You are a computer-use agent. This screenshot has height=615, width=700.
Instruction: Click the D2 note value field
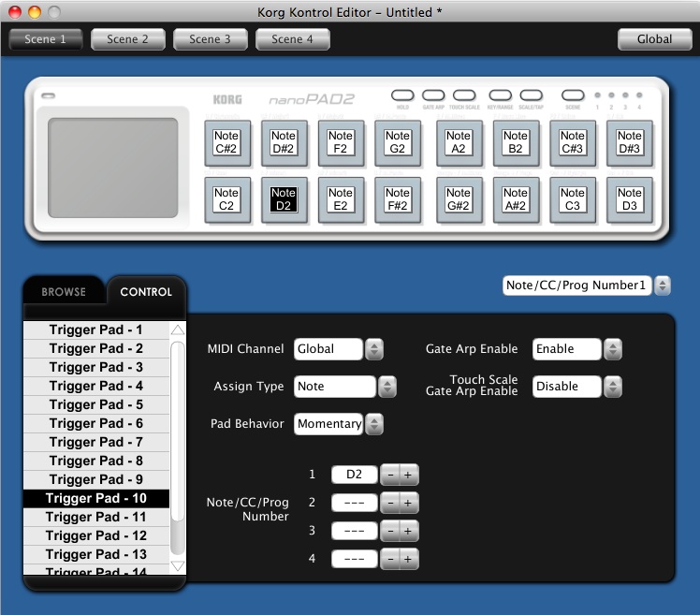click(355, 475)
